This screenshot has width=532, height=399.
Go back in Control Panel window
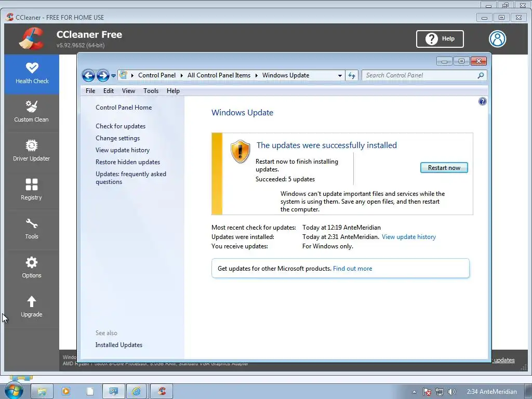pyautogui.click(x=88, y=75)
